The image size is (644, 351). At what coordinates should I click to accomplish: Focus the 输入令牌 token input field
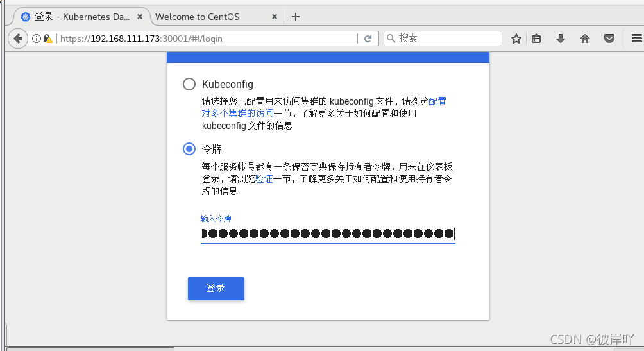tap(328, 234)
